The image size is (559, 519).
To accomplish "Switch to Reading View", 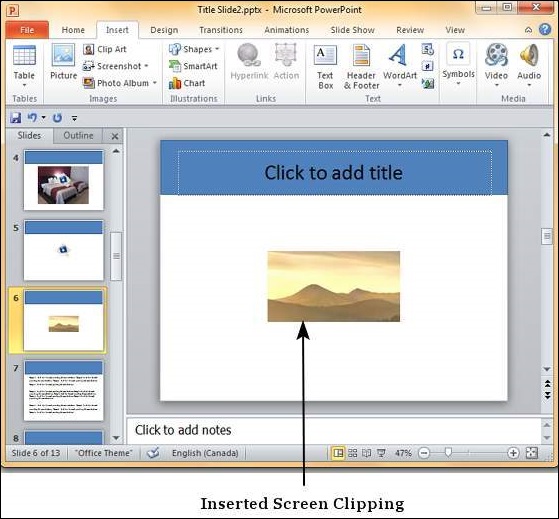I will (366, 453).
